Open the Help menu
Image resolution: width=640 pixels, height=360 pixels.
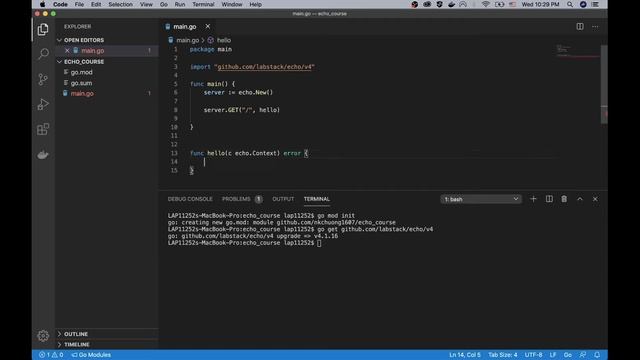(x=256, y=4)
